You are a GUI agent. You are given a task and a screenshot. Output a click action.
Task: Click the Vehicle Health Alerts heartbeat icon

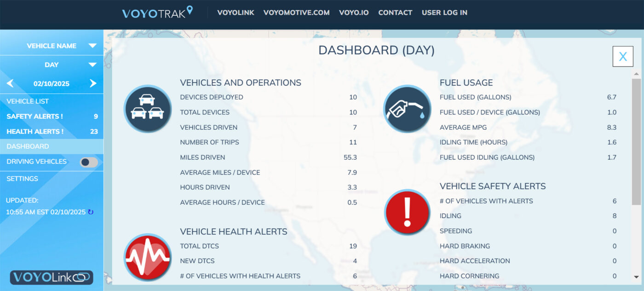click(x=148, y=257)
